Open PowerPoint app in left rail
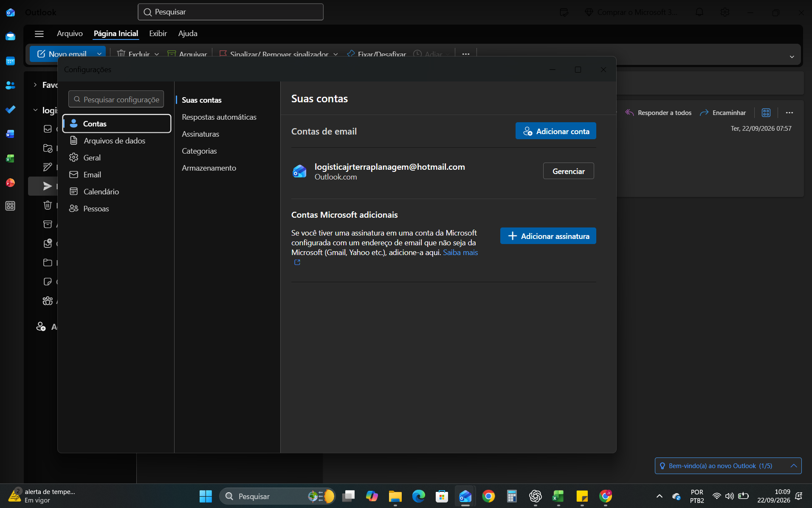The height and width of the screenshot is (508, 812). [x=10, y=182]
